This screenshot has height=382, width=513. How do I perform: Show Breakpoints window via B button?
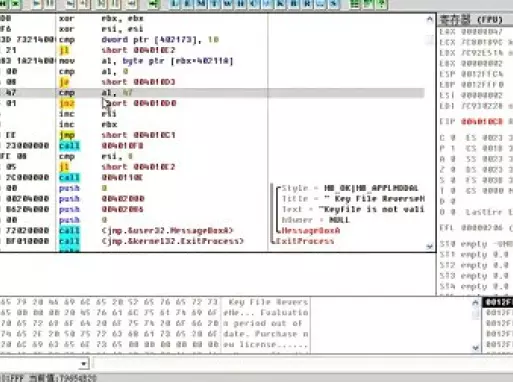click(x=294, y=4)
